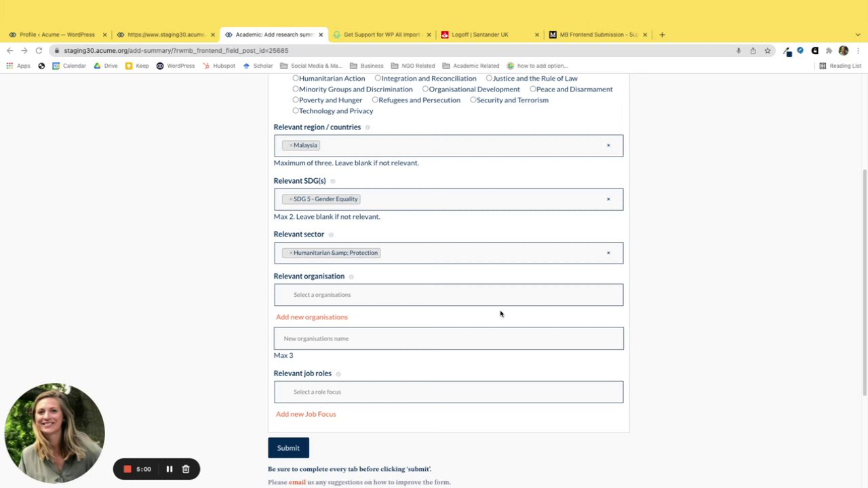Select Peace and Disarmament radio option

point(533,89)
